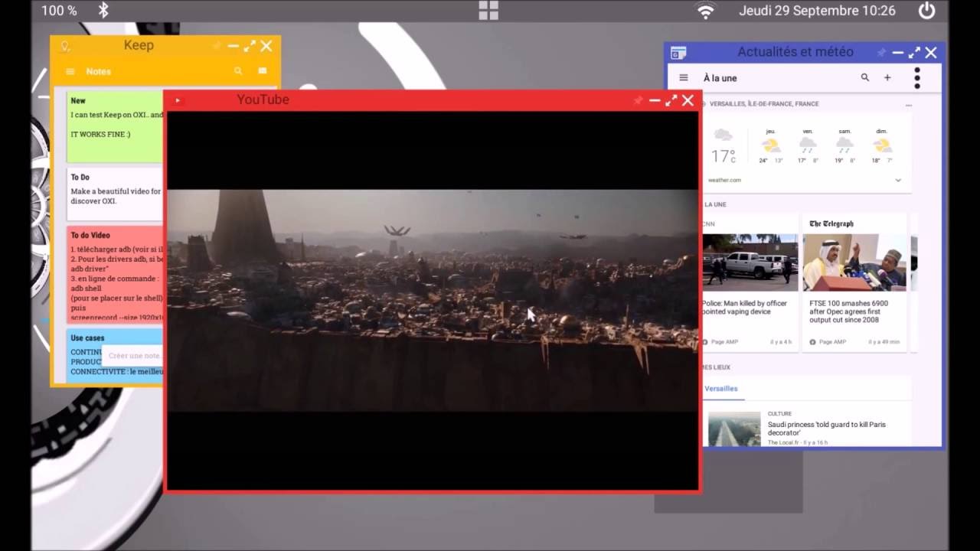Image resolution: width=980 pixels, height=551 pixels.
Task: Maximize the Actualités et météo window
Action: tap(914, 53)
